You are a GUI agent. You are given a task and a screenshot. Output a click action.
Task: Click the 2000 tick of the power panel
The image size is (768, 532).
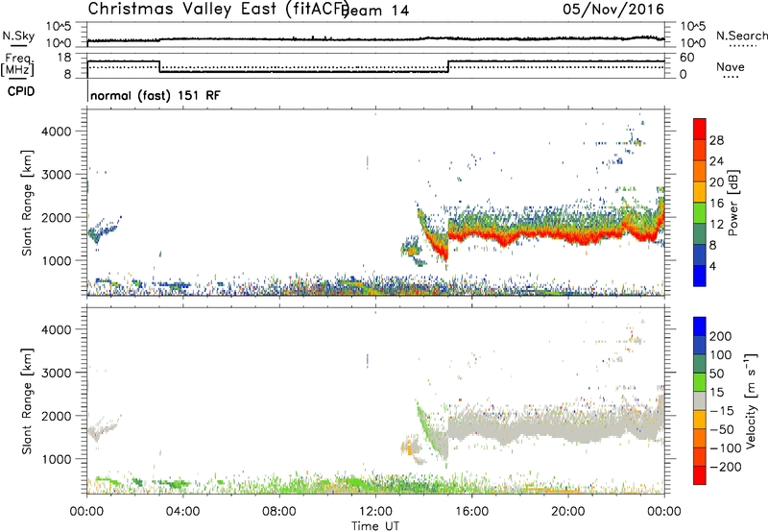point(56,217)
